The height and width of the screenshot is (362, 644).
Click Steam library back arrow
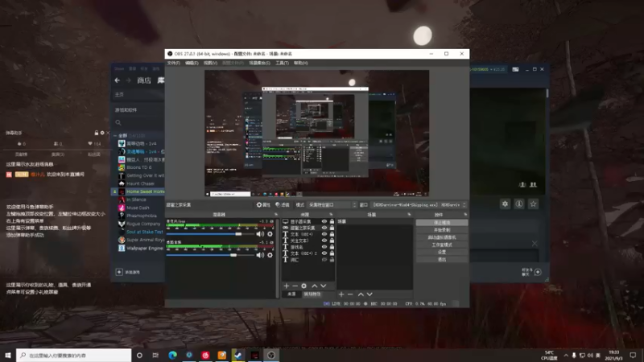(x=118, y=80)
